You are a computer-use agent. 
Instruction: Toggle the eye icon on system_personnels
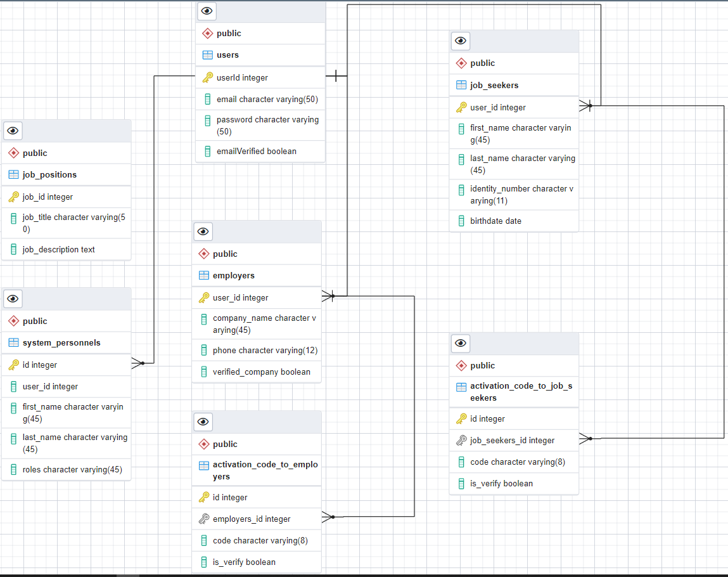coord(13,298)
